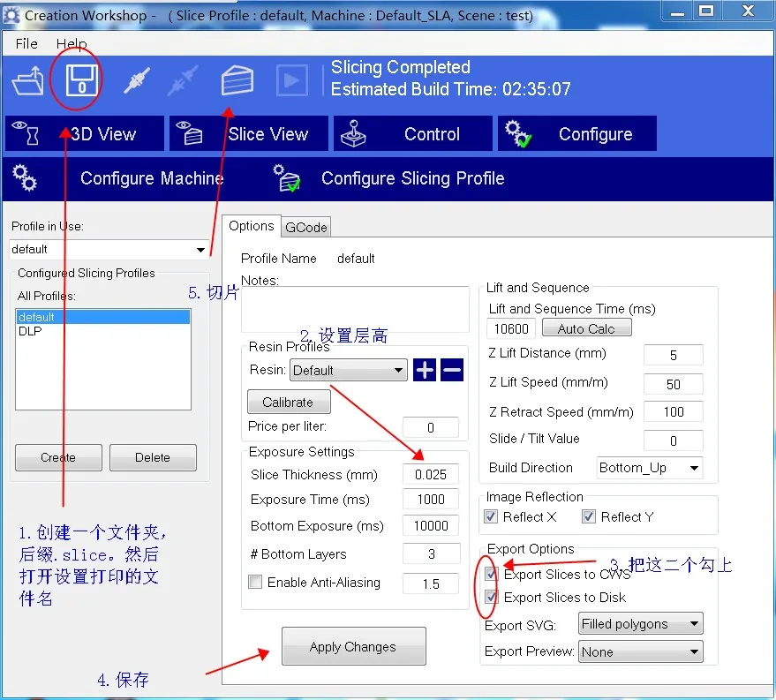Click the Z Lift Distance field
The height and width of the screenshot is (700, 776).
click(673, 355)
